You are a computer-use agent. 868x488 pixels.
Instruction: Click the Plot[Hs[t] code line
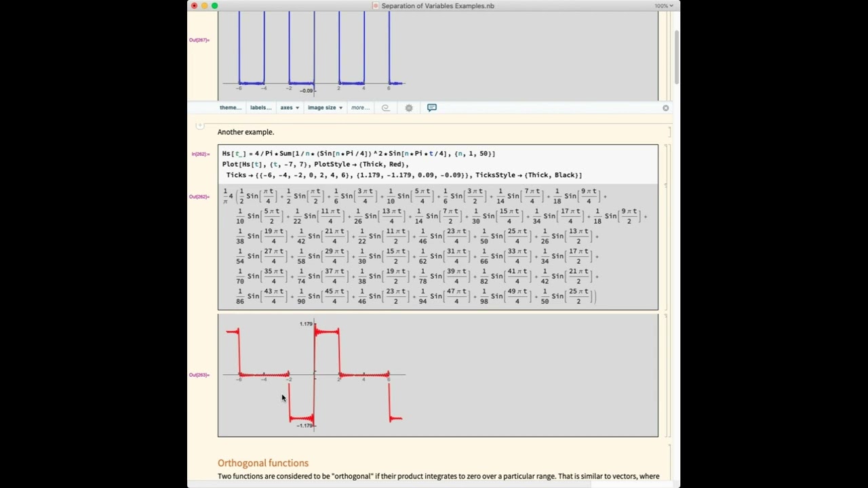315,164
